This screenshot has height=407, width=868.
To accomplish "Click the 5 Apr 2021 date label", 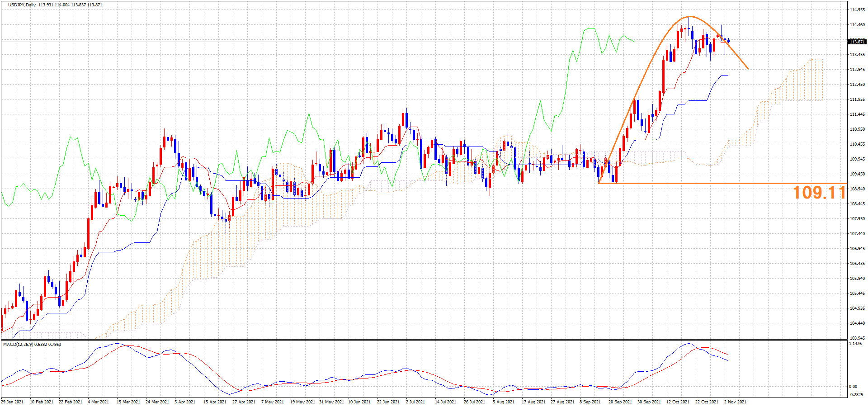I will tap(185, 402).
